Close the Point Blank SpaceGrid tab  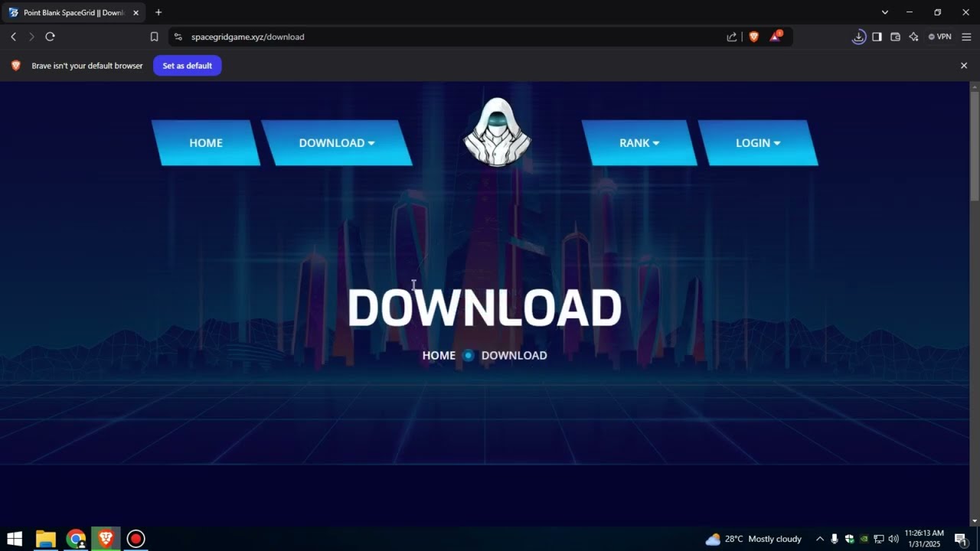click(136, 12)
